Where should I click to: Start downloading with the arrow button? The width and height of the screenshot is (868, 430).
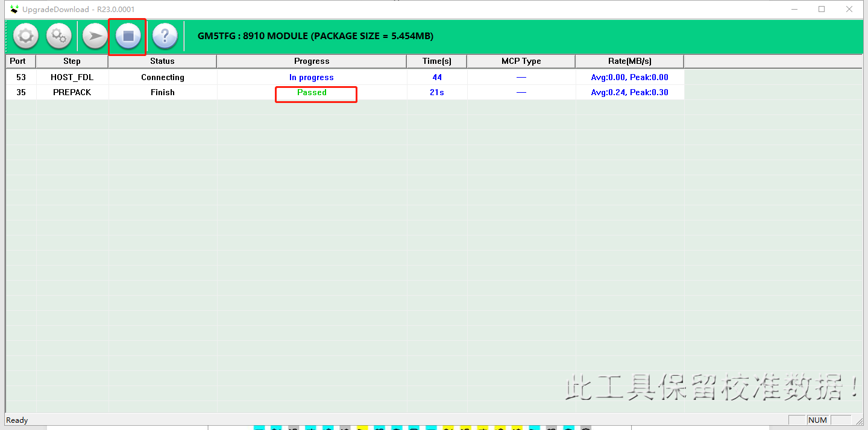(95, 37)
